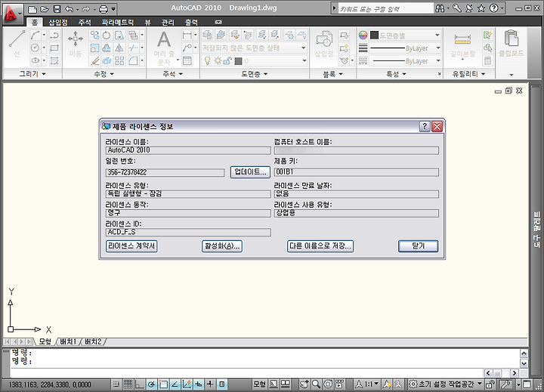Click the 업데이트... button
544x392 pixels.
(250, 172)
